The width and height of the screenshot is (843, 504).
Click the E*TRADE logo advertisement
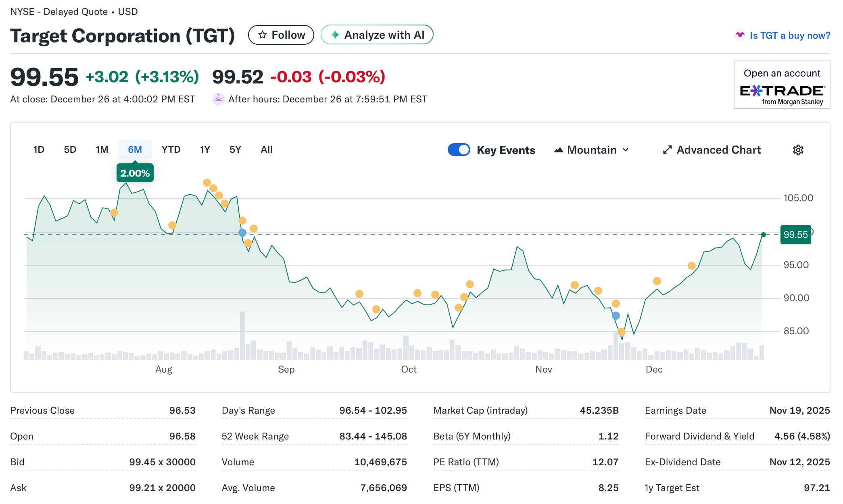(x=782, y=91)
